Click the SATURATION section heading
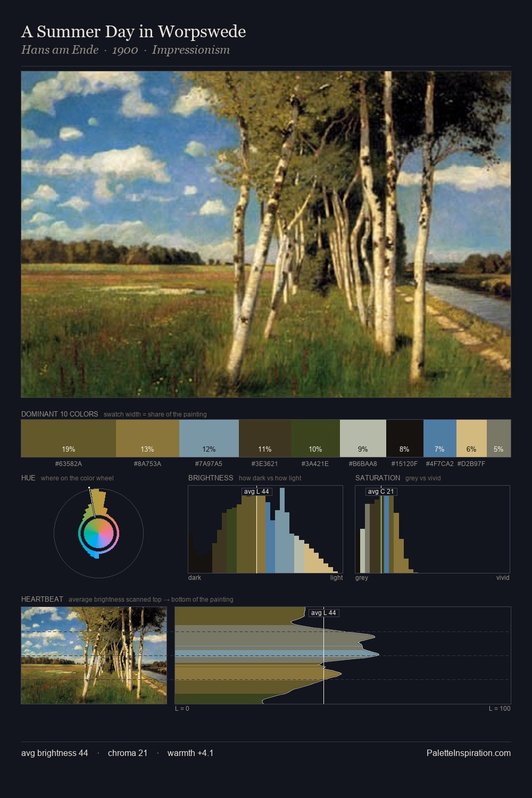The image size is (532, 798). pyautogui.click(x=378, y=478)
